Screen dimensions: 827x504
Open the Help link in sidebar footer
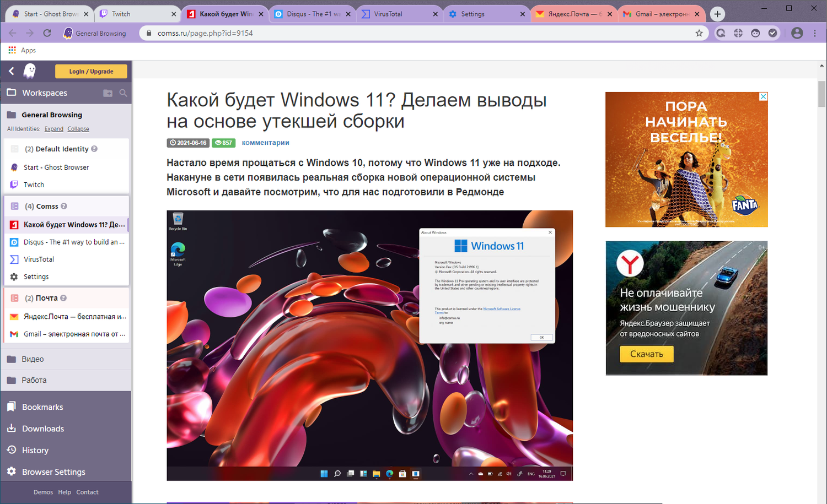(65, 492)
